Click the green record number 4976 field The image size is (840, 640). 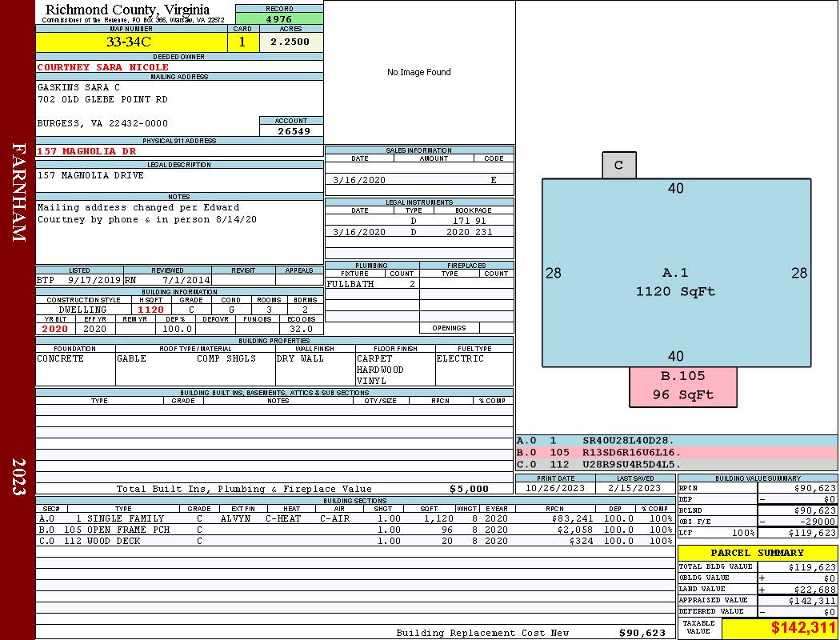tap(279, 19)
